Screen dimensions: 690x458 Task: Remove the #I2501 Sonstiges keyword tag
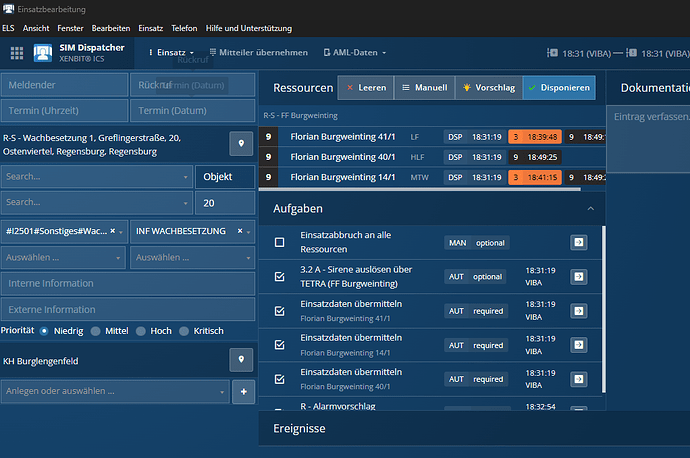[x=112, y=231]
